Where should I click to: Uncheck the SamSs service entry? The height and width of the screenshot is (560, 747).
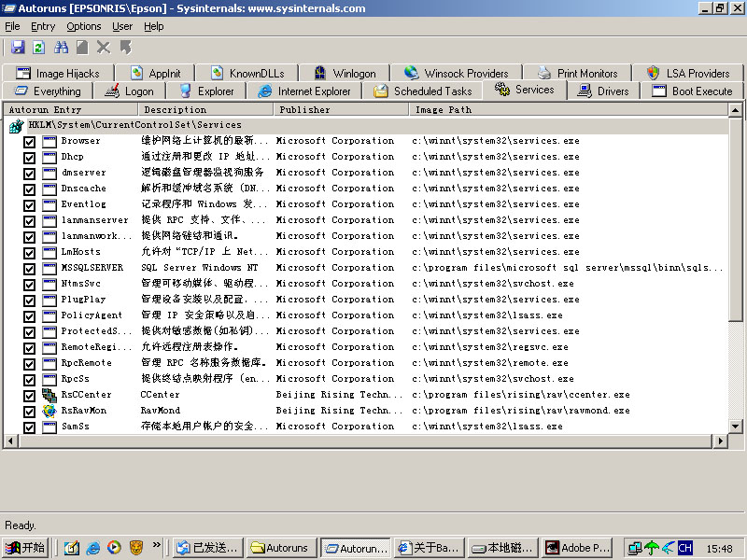coord(29,427)
